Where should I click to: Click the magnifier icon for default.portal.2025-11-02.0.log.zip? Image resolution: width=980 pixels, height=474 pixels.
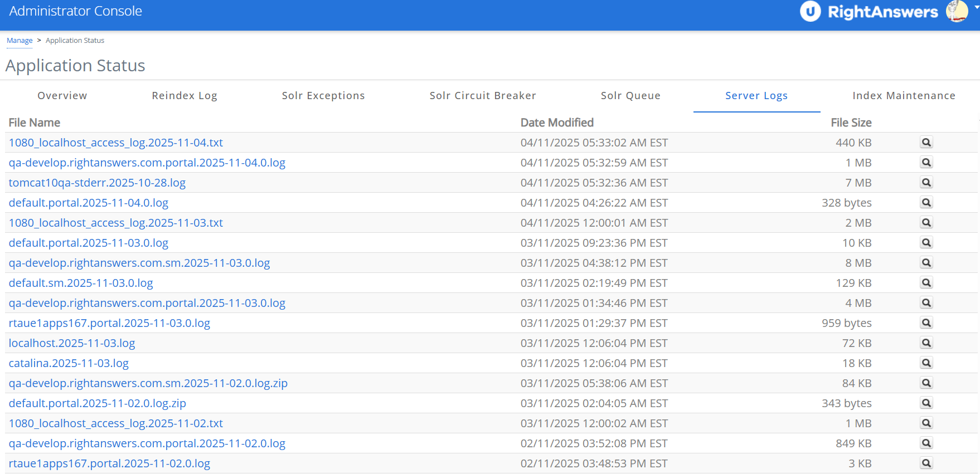point(926,403)
